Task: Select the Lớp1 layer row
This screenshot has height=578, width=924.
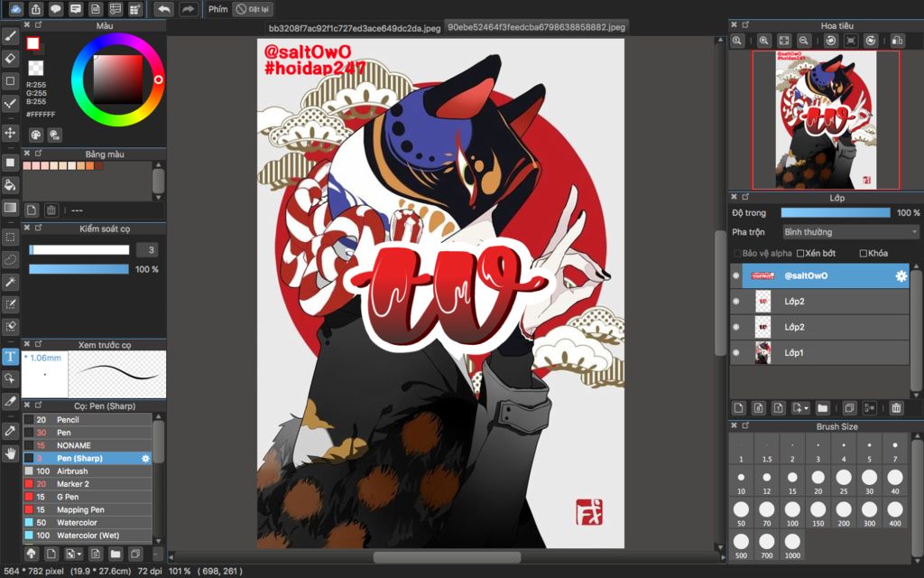Action: [819, 353]
